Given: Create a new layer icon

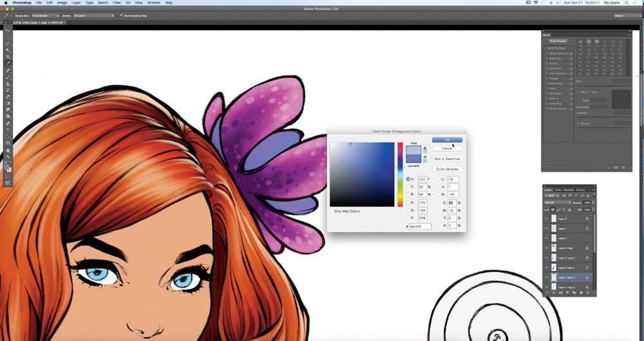Looking at the screenshot, I should pyautogui.click(x=581, y=293).
